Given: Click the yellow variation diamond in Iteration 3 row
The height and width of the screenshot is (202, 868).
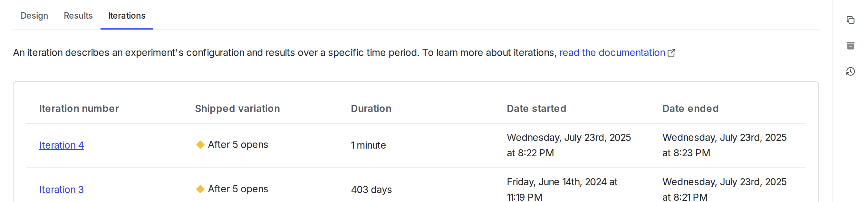Looking at the screenshot, I should point(200,189).
